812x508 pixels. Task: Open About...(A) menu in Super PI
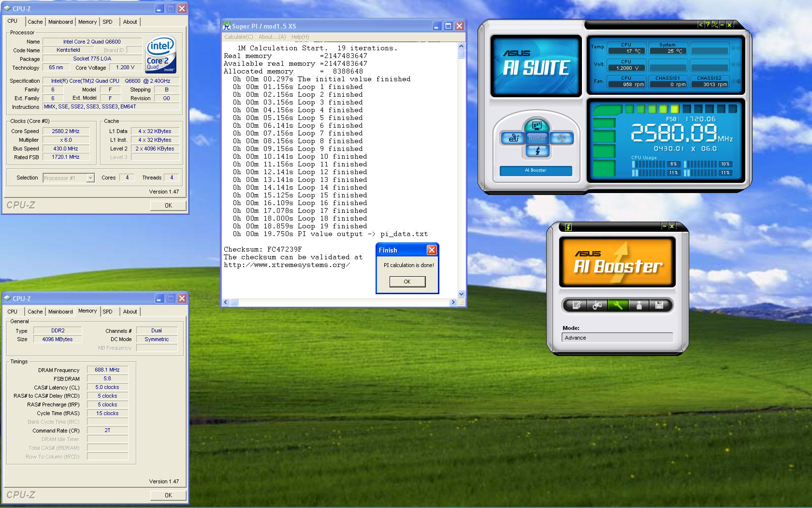(272, 37)
